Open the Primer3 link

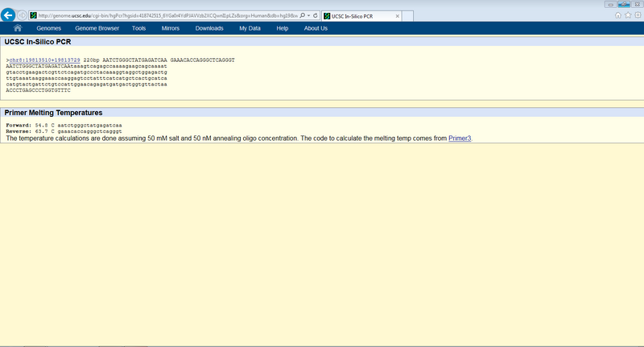(460, 138)
